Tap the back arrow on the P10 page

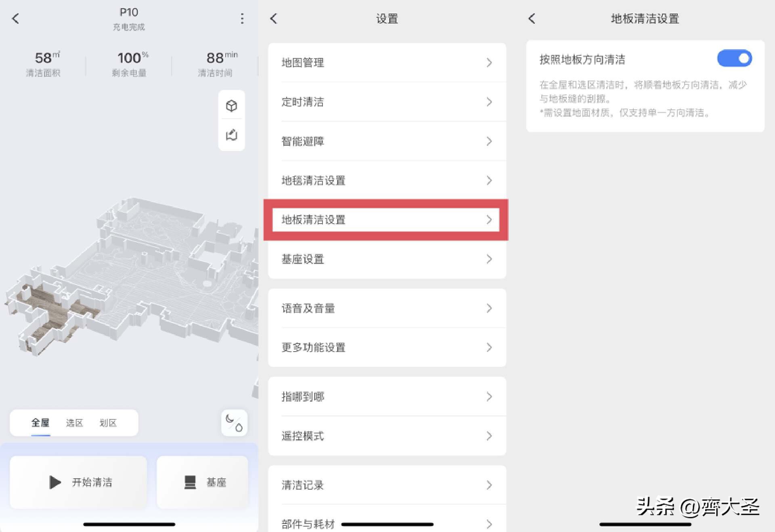15,19
